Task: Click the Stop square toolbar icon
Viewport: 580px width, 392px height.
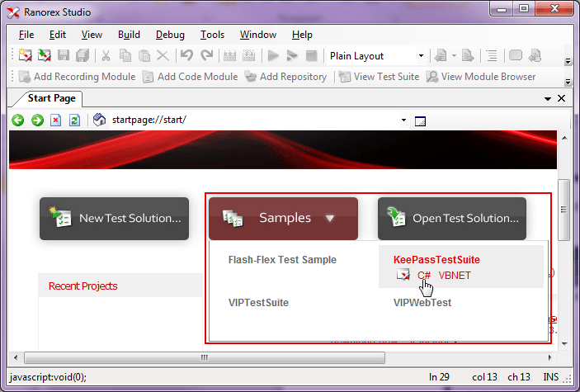Action: tap(312, 55)
